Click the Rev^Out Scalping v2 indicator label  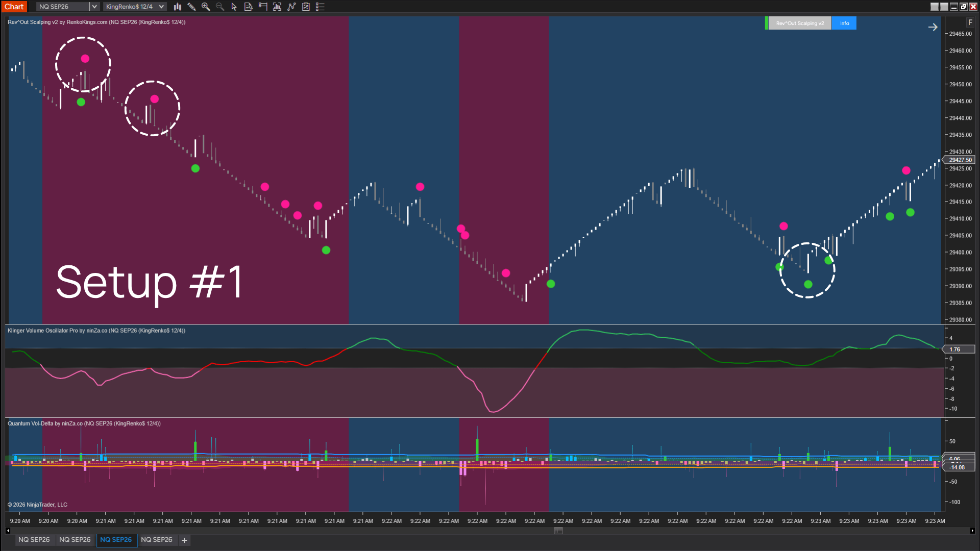tap(96, 22)
